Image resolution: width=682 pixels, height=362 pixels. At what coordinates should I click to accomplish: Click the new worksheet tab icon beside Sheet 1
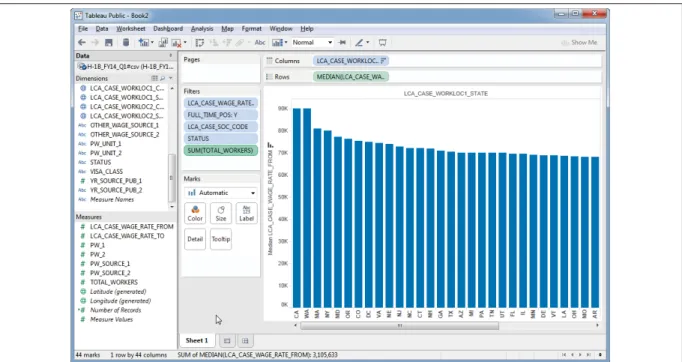227,341
